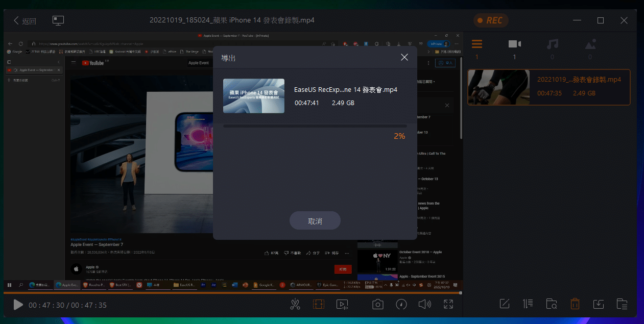Close the 導出 export dialog
Image resolution: width=644 pixels, height=324 pixels.
tap(404, 57)
